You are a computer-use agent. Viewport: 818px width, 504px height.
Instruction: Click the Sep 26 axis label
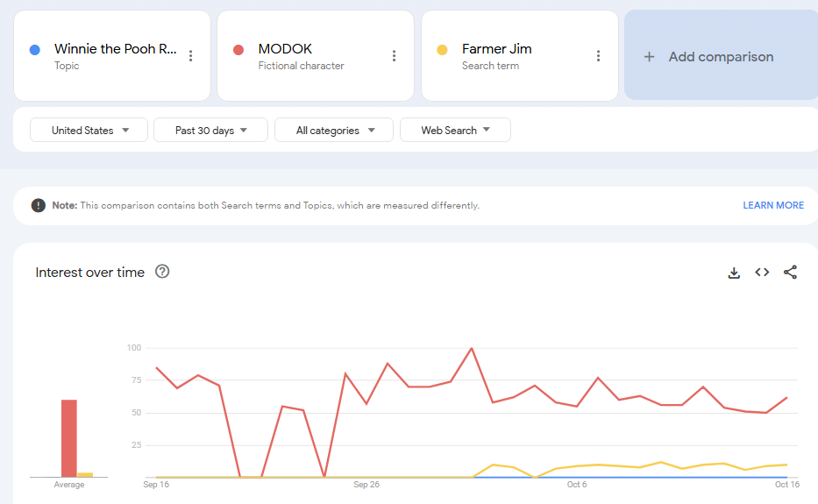coord(366,485)
